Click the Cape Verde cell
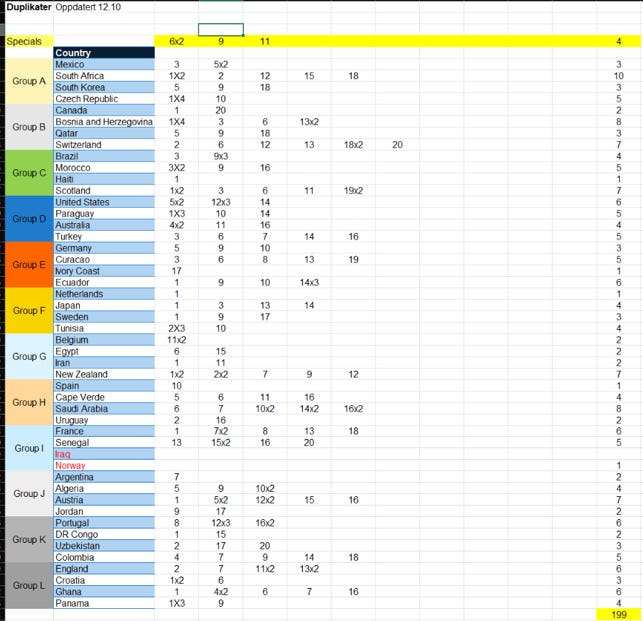 [x=104, y=397]
